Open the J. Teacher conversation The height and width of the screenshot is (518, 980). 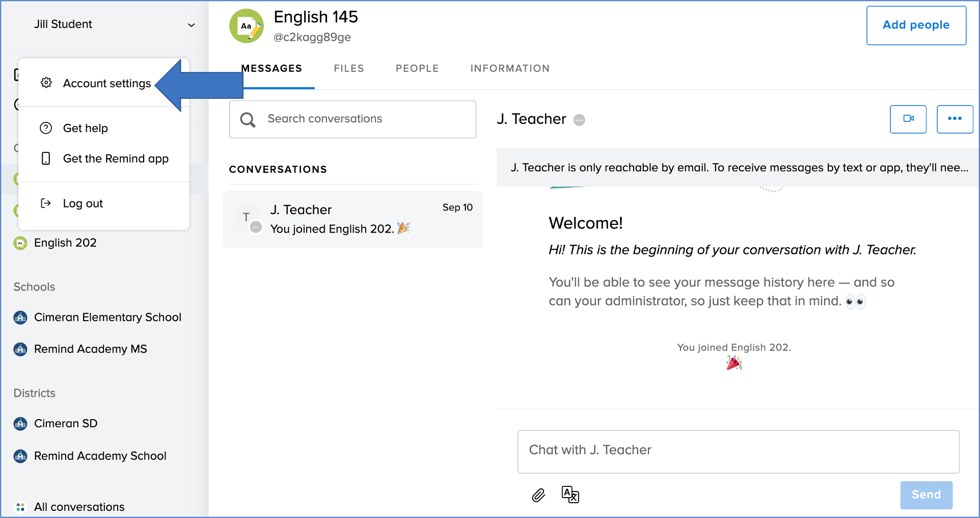point(352,219)
